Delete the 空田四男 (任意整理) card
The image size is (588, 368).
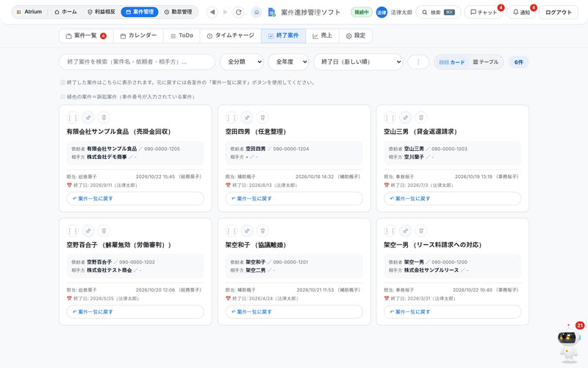tap(262, 118)
